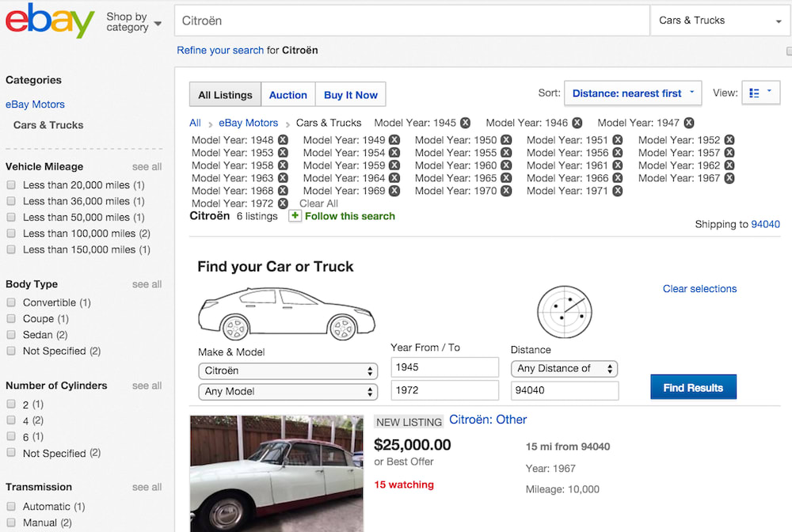Remove the Model Year: 1962 filter
This screenshot has width=792, height=532.
tap(729, 165)
